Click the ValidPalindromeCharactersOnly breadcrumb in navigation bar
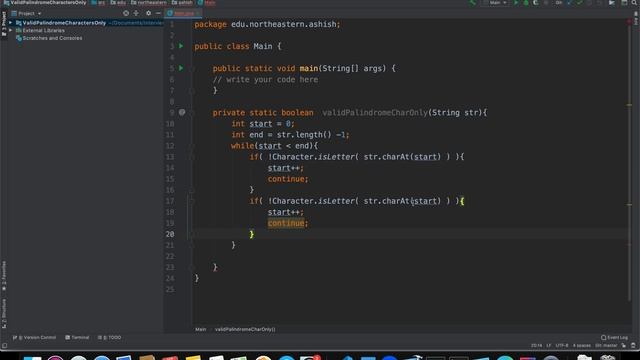 [x=45, y=2]
